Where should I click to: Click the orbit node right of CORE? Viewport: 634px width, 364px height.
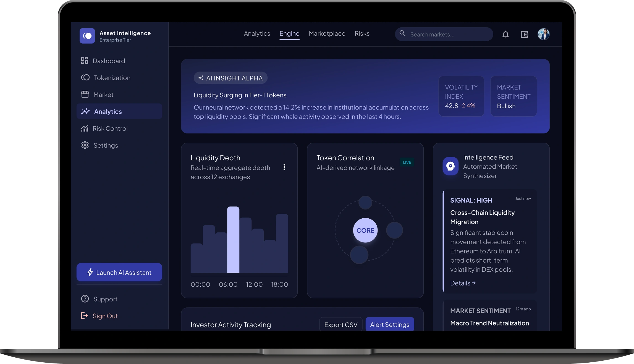[x=394, y=230]
